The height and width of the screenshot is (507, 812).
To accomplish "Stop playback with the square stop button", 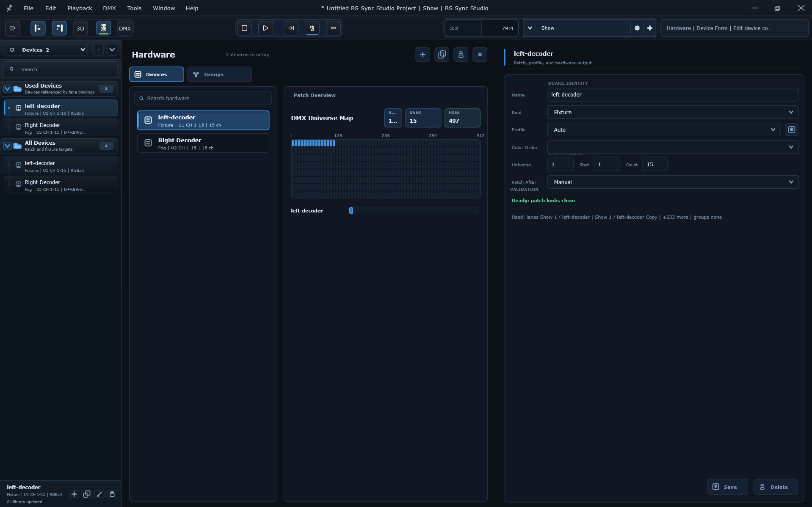I will click(x=244, y=28).
